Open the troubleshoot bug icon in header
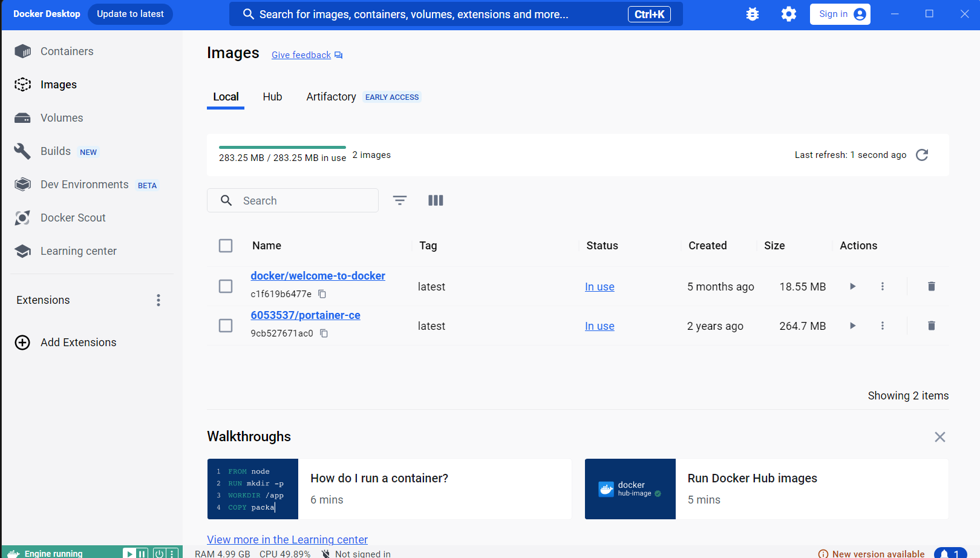The height and width of the screenshot is (558, 980). [x=753, y=14]
